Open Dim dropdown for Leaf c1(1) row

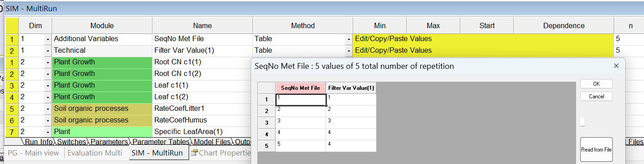point(48,86)
